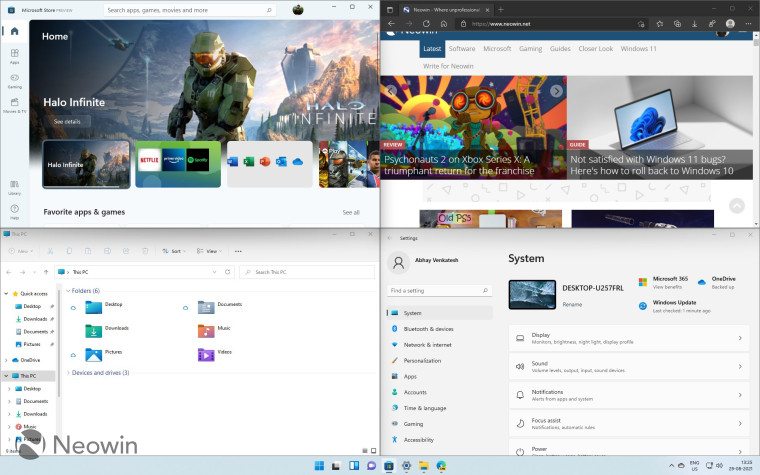Open Sound settings row
The height and width of the screenshot is (475, 760).
(x=629, y=366)
